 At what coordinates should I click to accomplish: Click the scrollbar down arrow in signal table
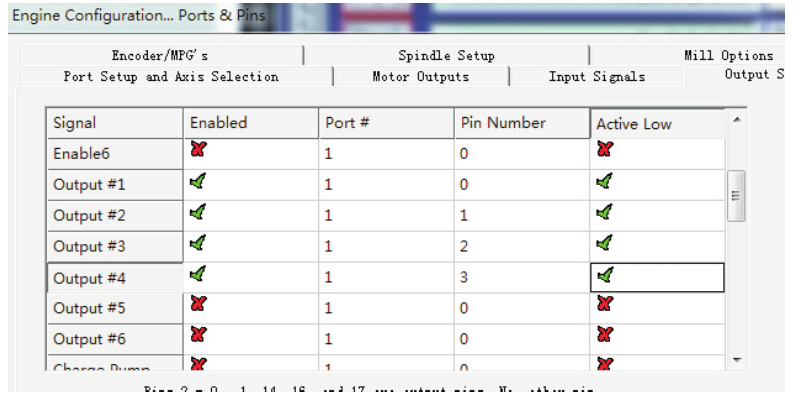(737, 360)
